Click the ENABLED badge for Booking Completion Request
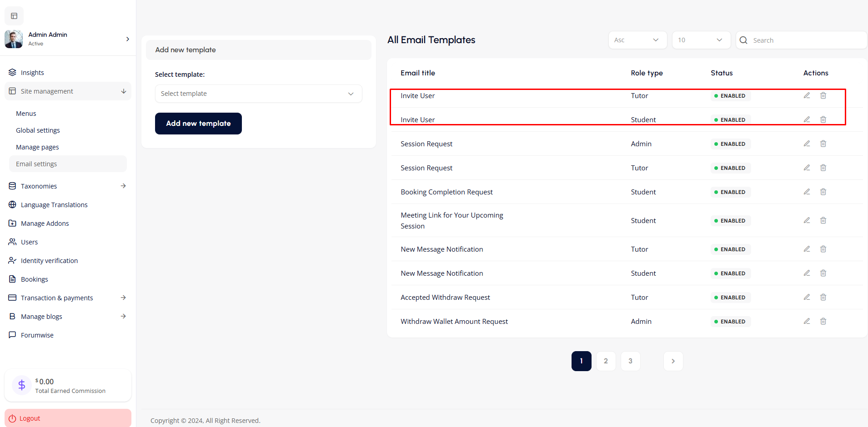 (730, 192)
